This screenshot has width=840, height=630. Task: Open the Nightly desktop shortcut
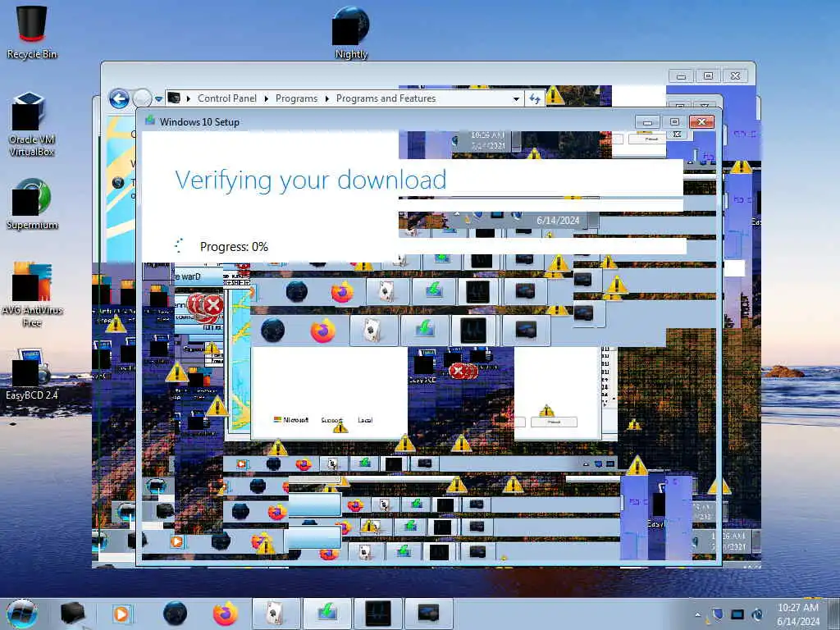point(351,32)
